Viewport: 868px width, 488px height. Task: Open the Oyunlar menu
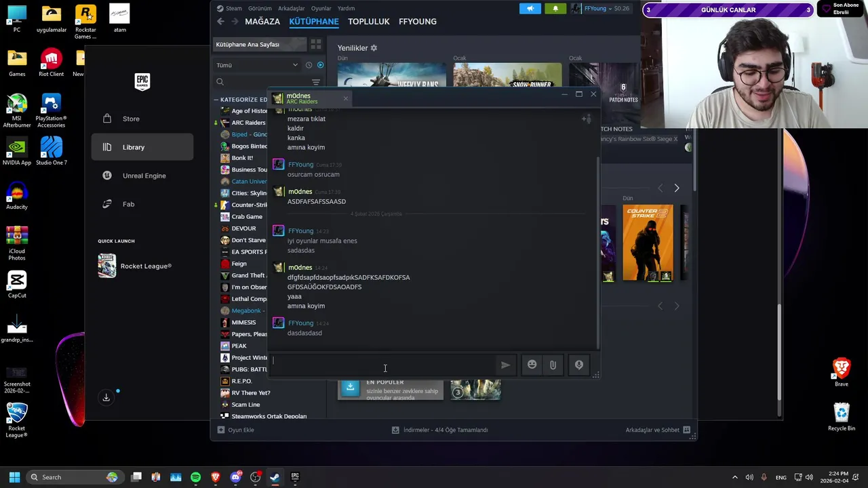point(321,8)
